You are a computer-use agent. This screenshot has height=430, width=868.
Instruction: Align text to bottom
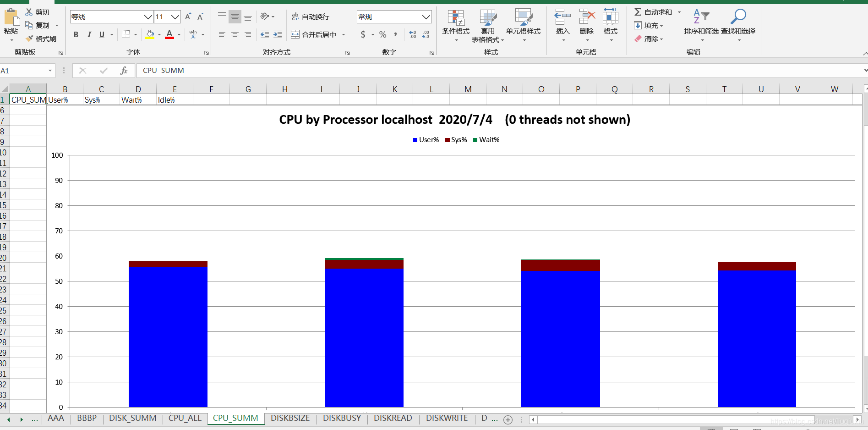click(x=248, y=17)
